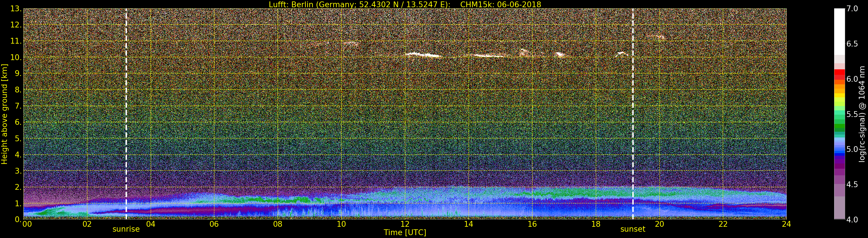Click the colour scale bar beside the plot

(839, 114)
